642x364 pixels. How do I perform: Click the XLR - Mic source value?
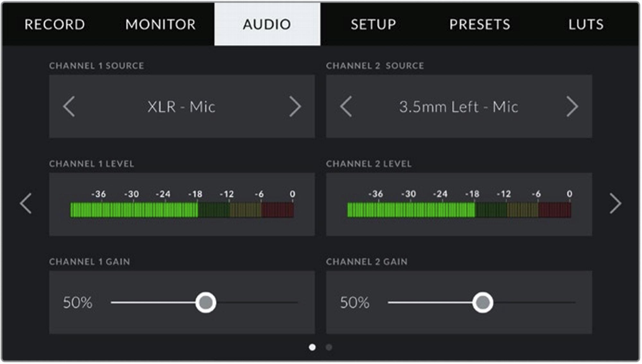[x=181, y=107]
